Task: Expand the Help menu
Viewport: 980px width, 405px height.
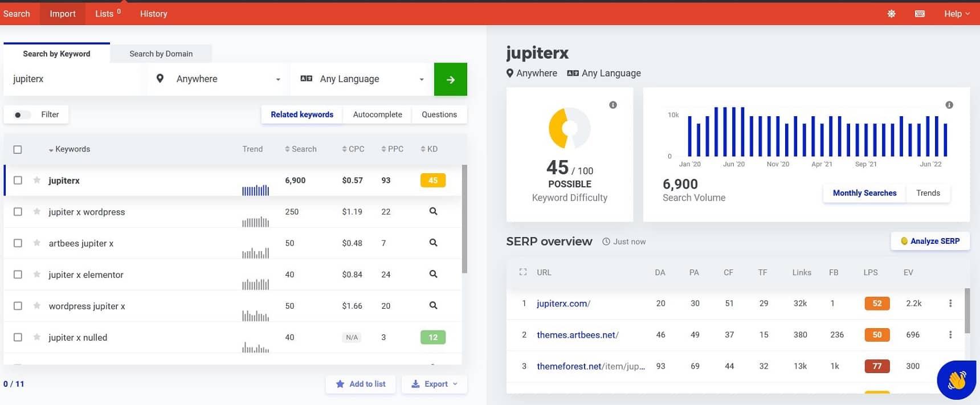Action: pyautogui.click(x=957, y=14)
